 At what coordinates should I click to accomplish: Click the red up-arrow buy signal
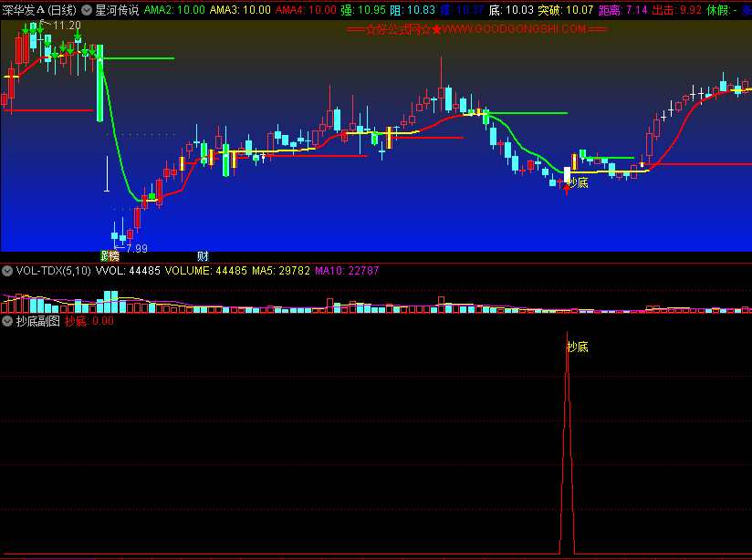[567, 190]
